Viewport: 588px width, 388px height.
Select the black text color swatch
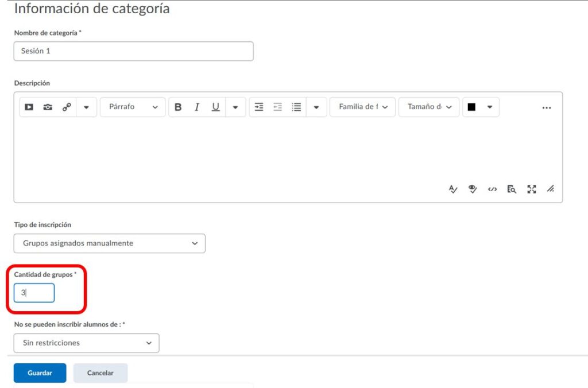(471, 107)
